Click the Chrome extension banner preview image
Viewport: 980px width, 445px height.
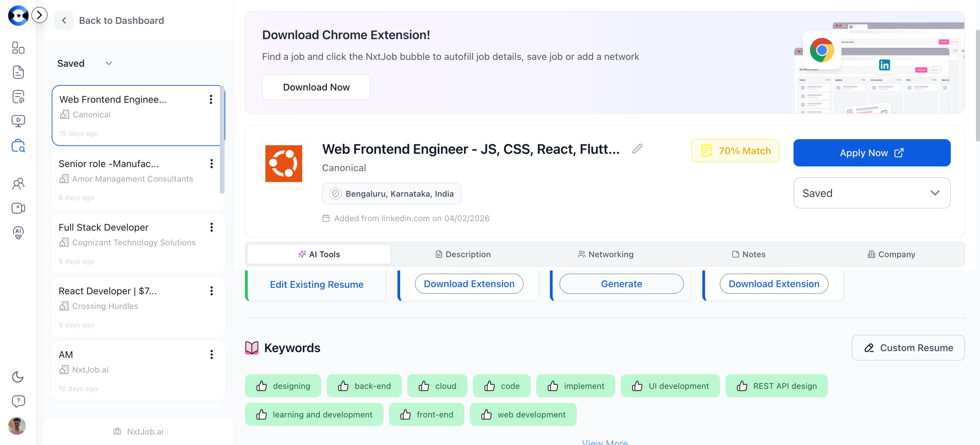[879, 68]
